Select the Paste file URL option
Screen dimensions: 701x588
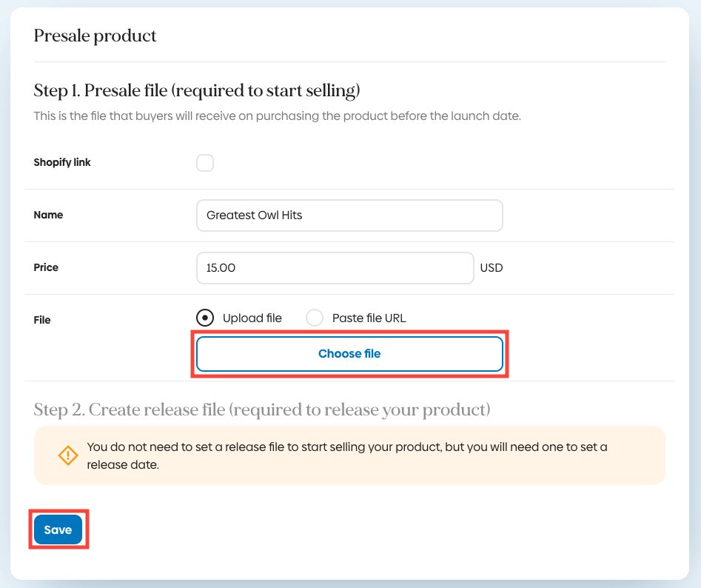point(315,318)
